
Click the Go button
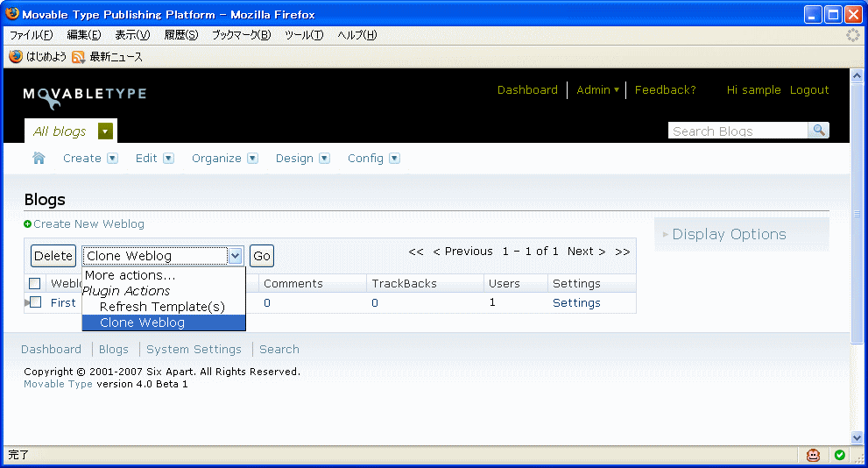click(x=262, y=256)
